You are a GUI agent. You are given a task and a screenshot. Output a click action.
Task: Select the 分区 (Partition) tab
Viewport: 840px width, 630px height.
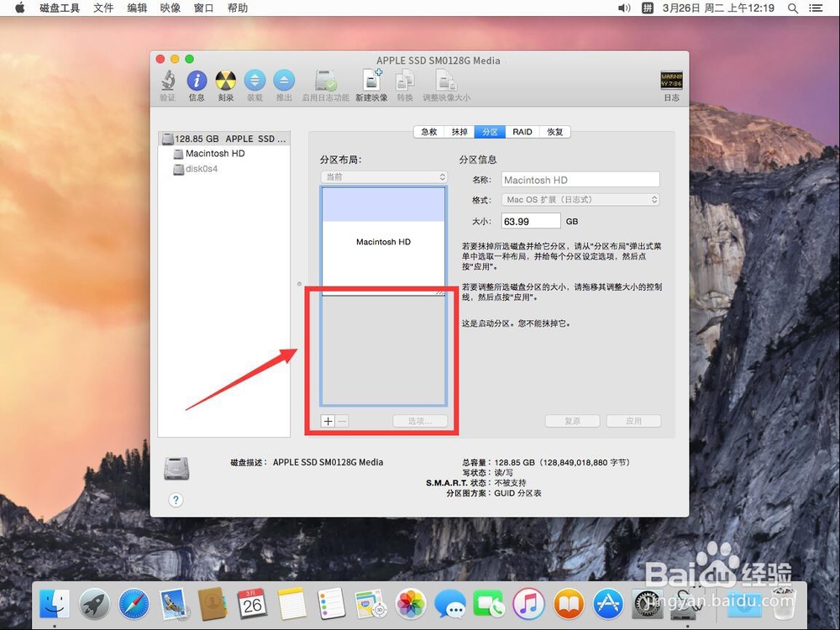(x=491, y=132)
